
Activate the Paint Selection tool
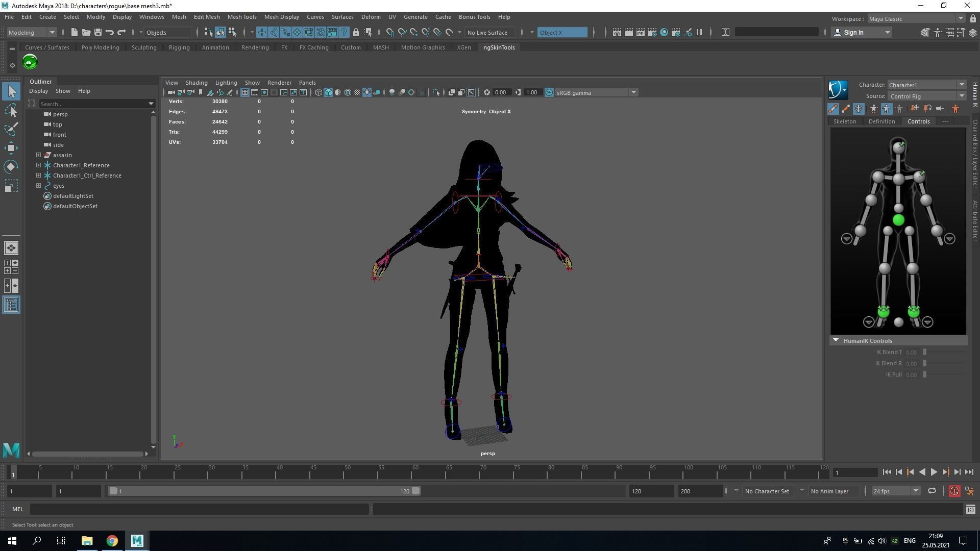(x=11, y=129)
